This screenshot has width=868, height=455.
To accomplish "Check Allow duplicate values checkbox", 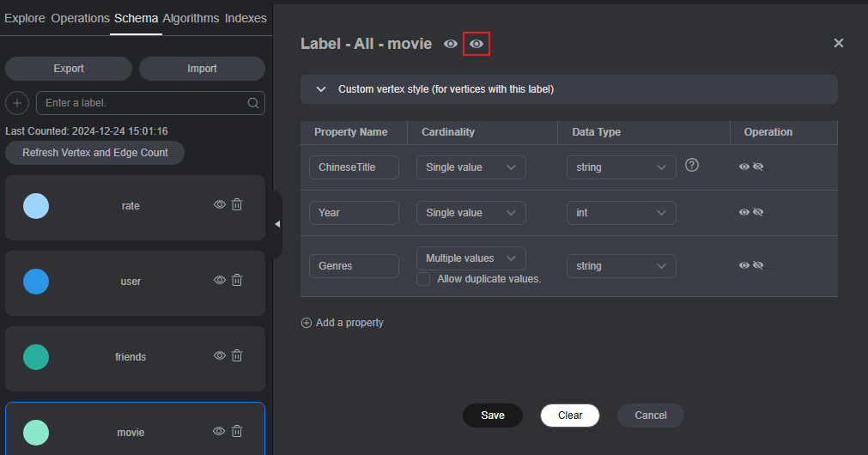I will 423,279.
